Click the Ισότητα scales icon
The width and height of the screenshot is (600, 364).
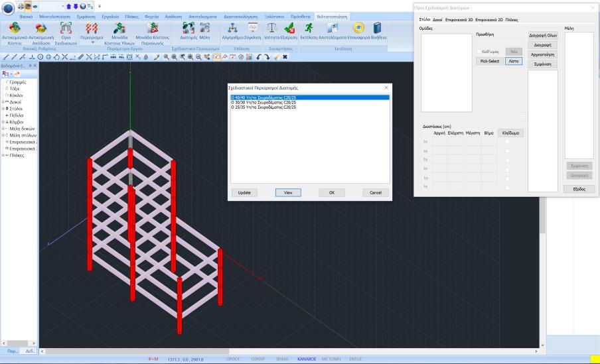pyautogui.click(x=271, y=29)
